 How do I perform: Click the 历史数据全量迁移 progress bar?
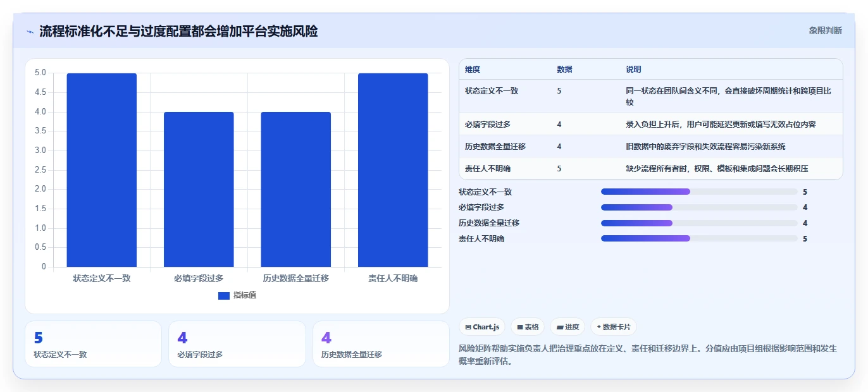click(x=699, y=223)
